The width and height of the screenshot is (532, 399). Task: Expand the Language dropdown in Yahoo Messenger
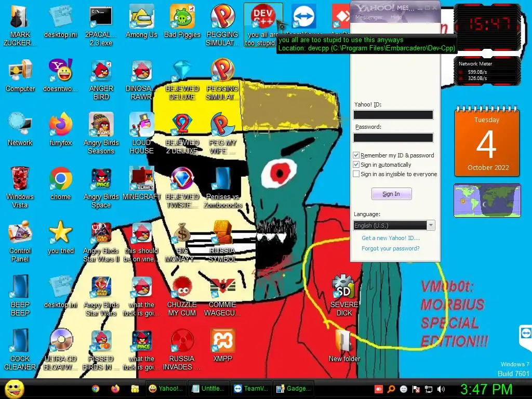pyautogui.click(x=431, y=225)
